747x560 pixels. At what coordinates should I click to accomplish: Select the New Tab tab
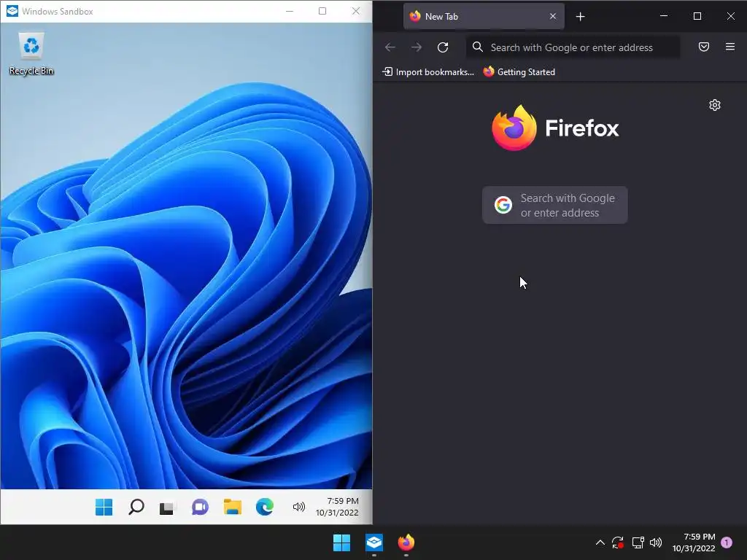coord(484,16)
